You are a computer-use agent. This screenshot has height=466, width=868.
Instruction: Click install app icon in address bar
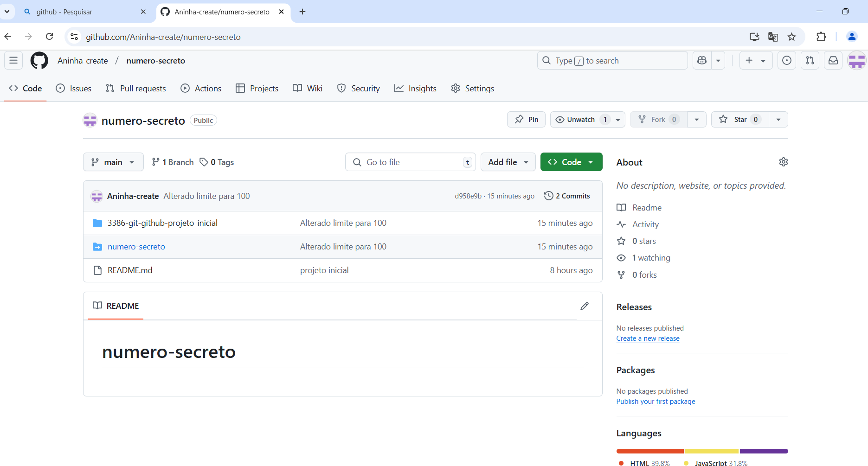pos(754,37)
